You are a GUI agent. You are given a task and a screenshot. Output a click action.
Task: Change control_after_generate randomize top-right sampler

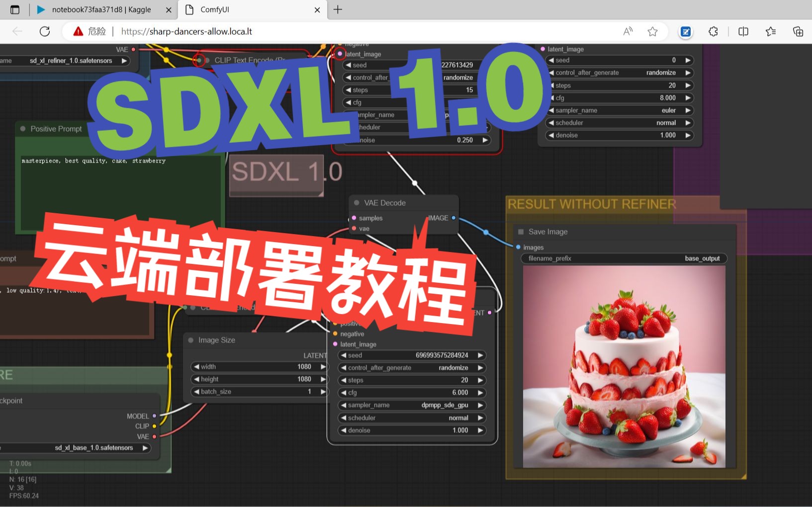[x=688, y=73]
